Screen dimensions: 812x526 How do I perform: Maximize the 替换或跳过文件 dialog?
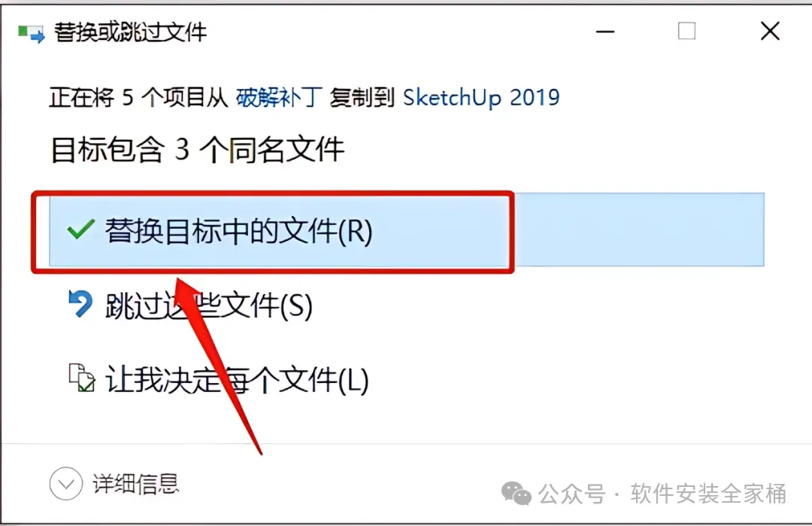(x=686, y=31)
